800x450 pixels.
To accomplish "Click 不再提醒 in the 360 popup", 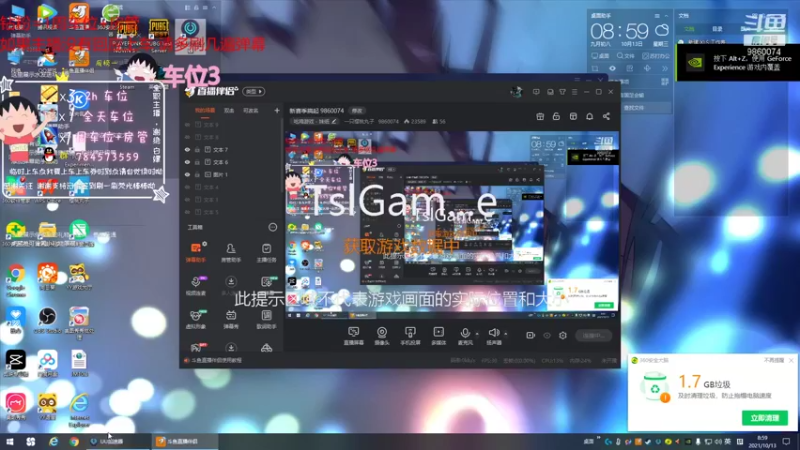I will coord(773,360).
